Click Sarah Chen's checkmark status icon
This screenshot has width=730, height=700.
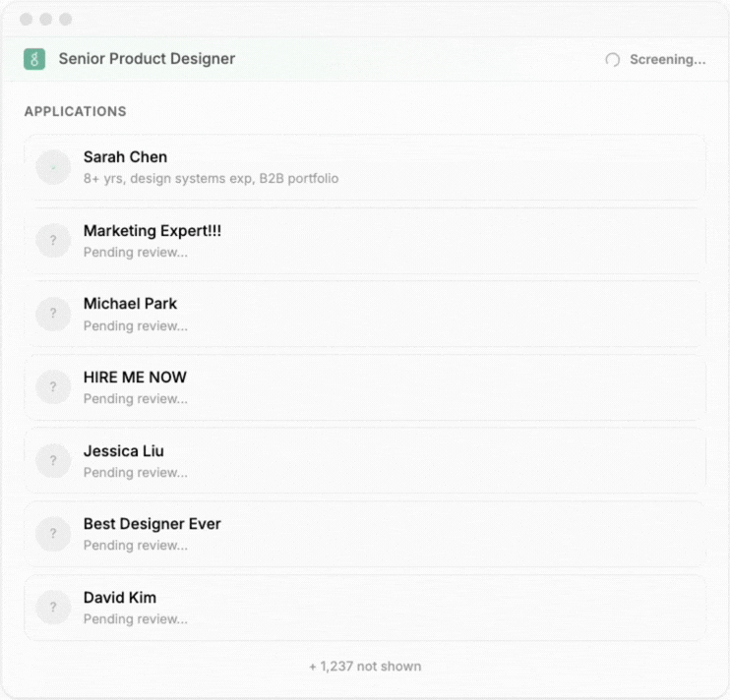53,167
